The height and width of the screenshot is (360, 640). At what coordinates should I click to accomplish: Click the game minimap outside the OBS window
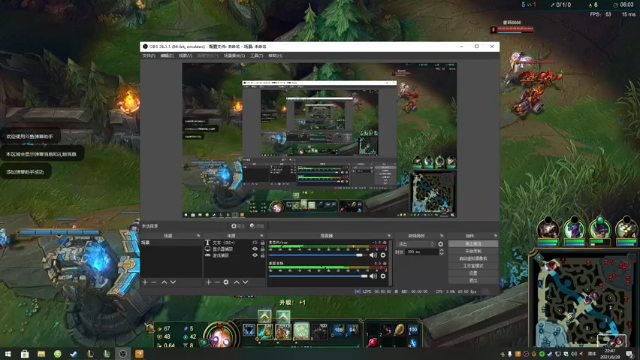tap(583, 299)
